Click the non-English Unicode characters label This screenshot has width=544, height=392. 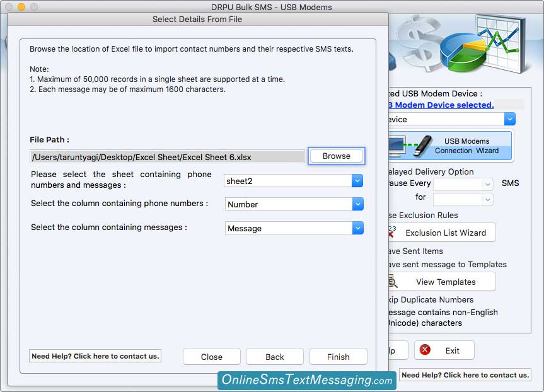pos(443,318)
